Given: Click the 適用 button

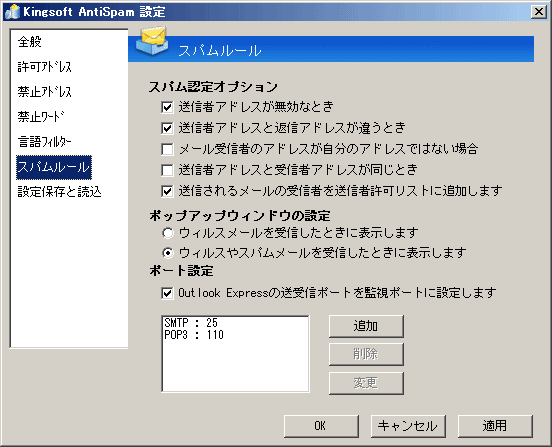Looking at the screenshot, I should point(495,426).
